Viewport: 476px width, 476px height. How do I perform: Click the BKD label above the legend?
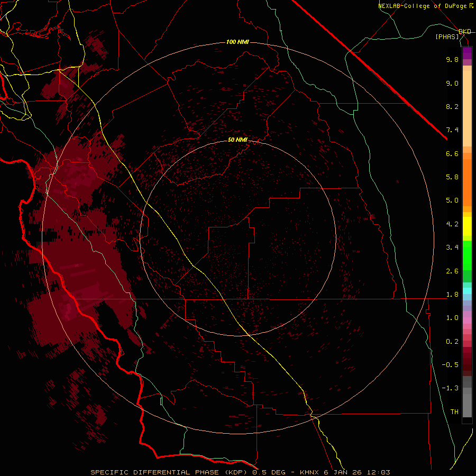[465, 32]
